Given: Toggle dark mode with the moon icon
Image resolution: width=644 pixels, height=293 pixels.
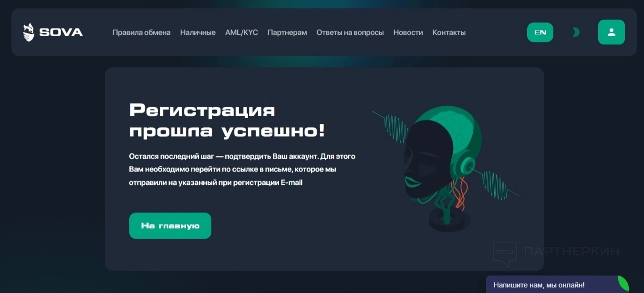Looking at the screenshot, I should coord(576,32).
